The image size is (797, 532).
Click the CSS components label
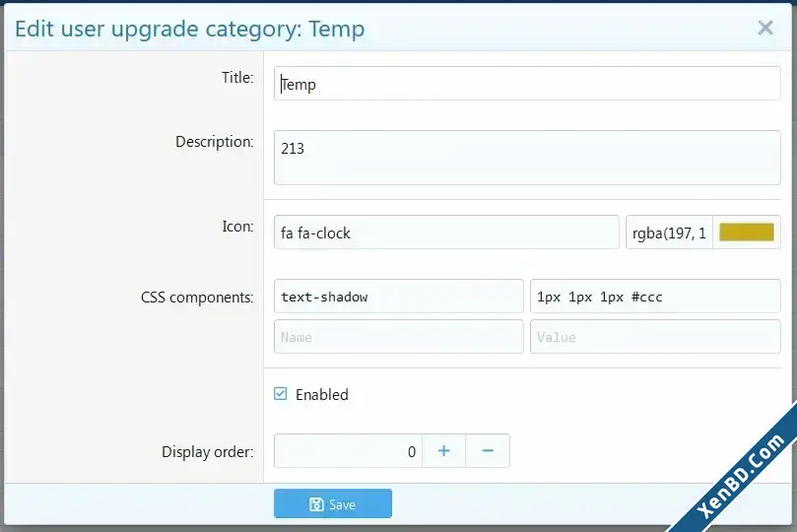(x=197, y=298)
